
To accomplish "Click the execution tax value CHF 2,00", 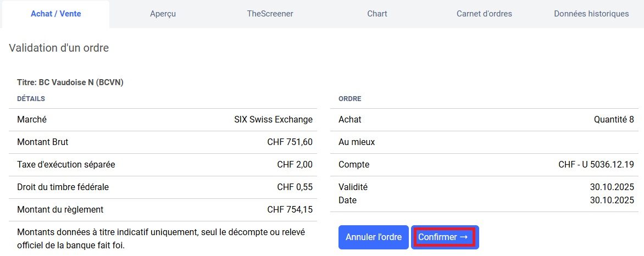I will [295, 165].
